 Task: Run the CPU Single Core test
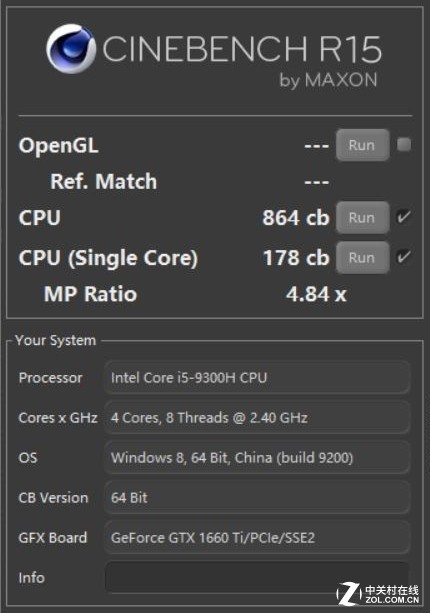362,258
